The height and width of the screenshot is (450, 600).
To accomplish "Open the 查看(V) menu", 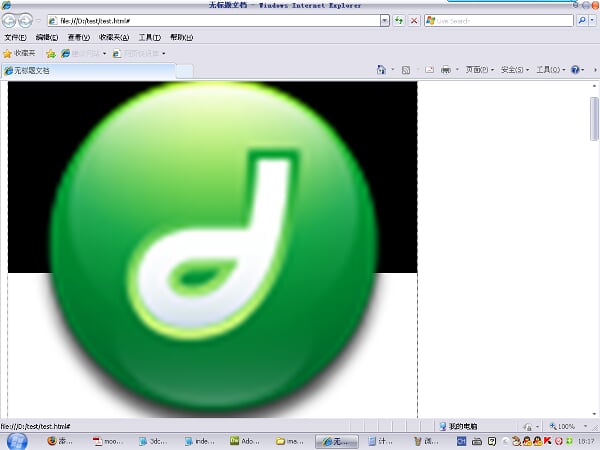I will [x=78, y=37].
